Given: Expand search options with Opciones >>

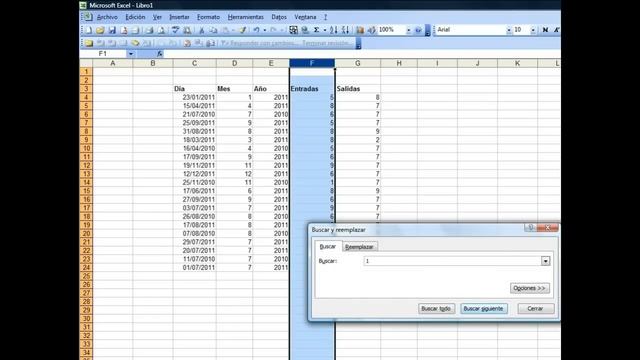Looking at the screenshot, I should [x=529, y=288].
